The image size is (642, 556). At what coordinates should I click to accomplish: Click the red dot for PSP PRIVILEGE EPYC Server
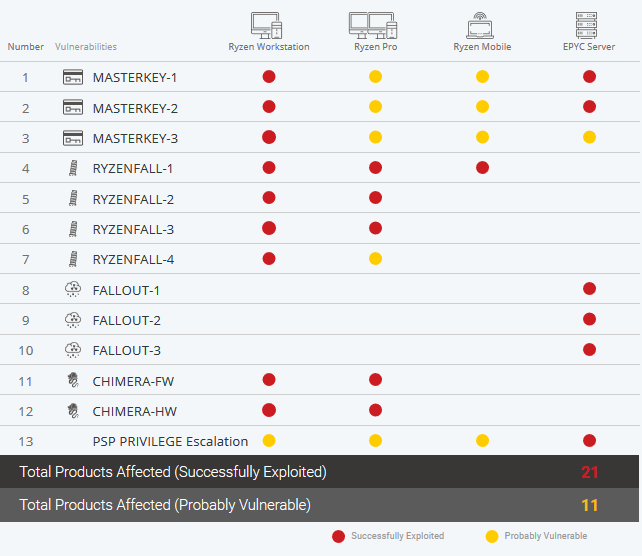click(x=589, y=441)
